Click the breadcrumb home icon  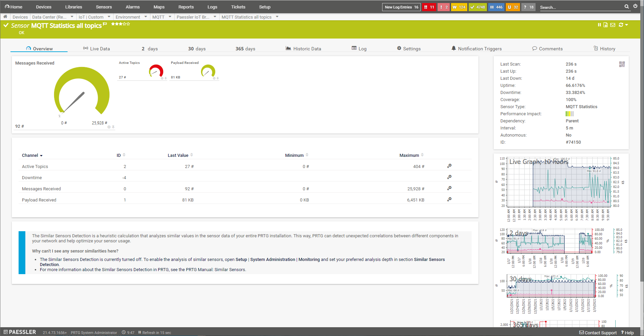(5, 17)
